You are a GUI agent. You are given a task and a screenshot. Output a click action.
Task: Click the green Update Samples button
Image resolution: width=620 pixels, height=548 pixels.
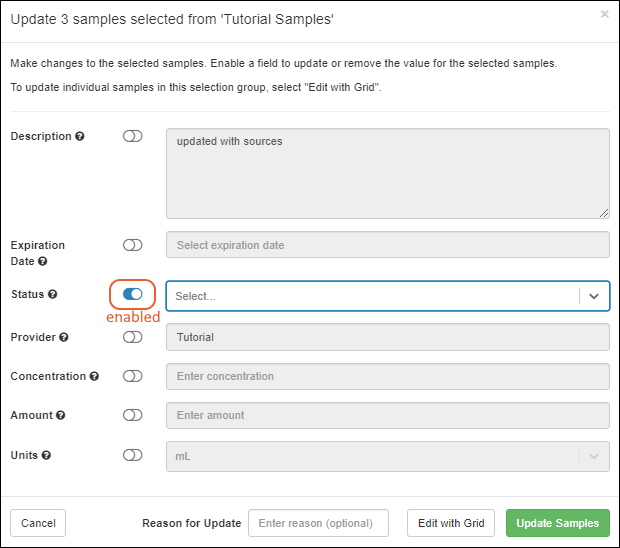point(557,523)
